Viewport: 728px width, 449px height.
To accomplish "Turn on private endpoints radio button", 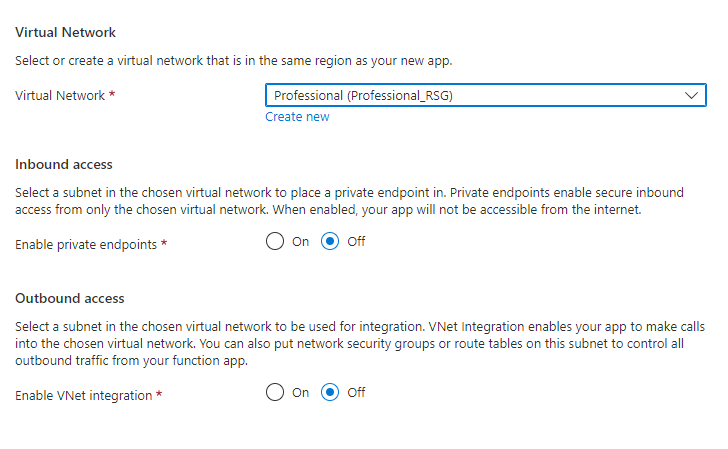I will point(275,242).
